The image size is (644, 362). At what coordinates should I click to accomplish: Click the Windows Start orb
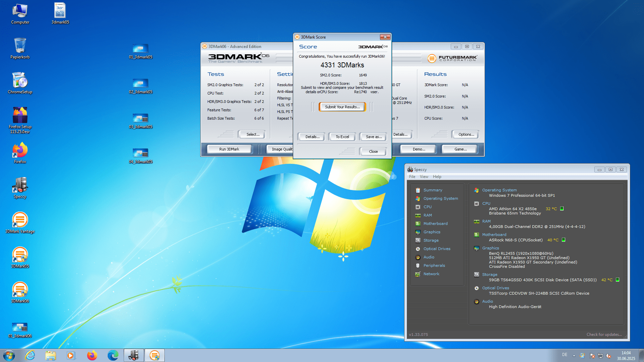click(x=9, y=355)
